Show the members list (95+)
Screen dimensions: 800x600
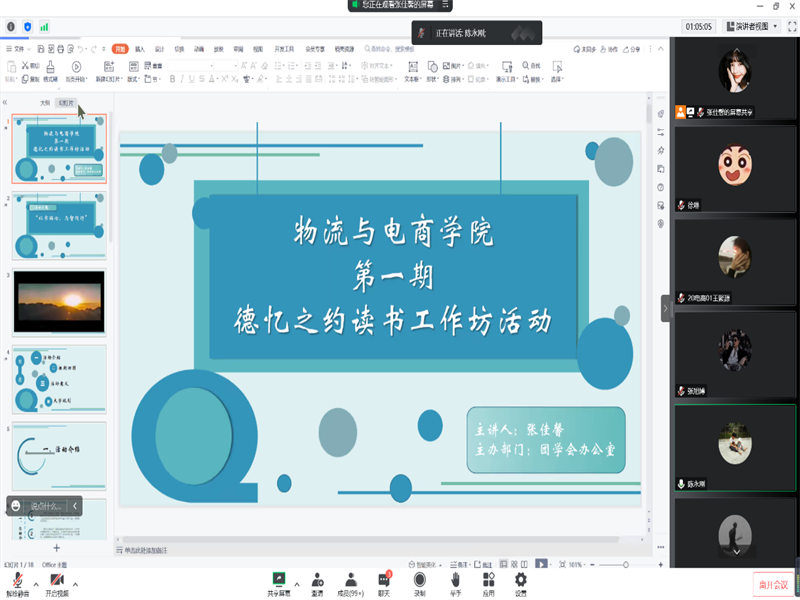tap(351, 581)
